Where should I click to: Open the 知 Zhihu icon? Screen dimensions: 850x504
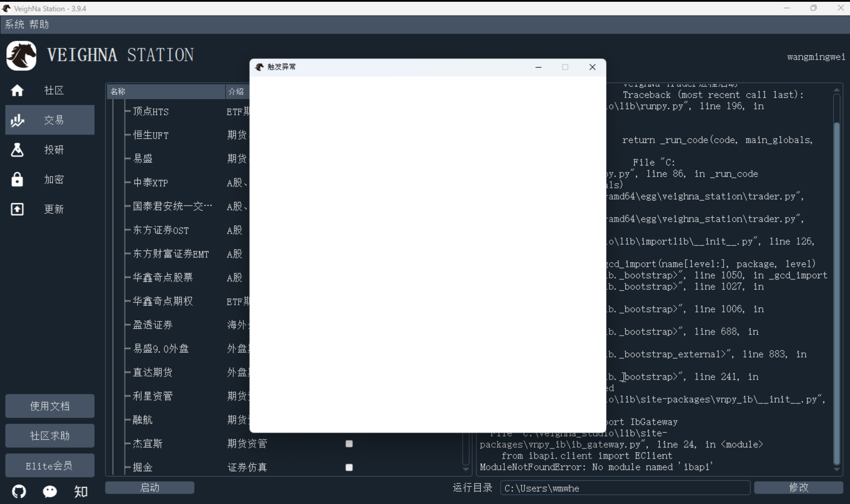click(81, 491)
